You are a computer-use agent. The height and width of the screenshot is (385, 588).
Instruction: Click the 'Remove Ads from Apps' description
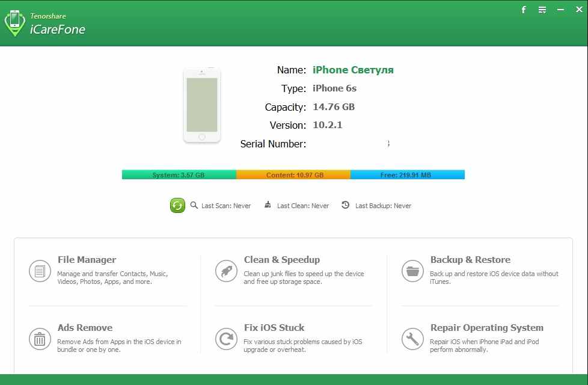pyautogui.click(x=119, y=346)
